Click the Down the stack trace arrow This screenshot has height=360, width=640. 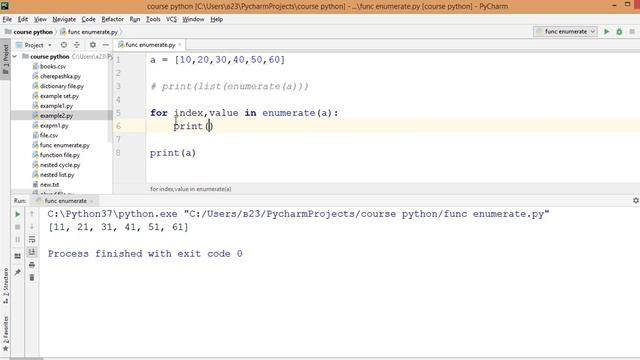coord(32,227)
